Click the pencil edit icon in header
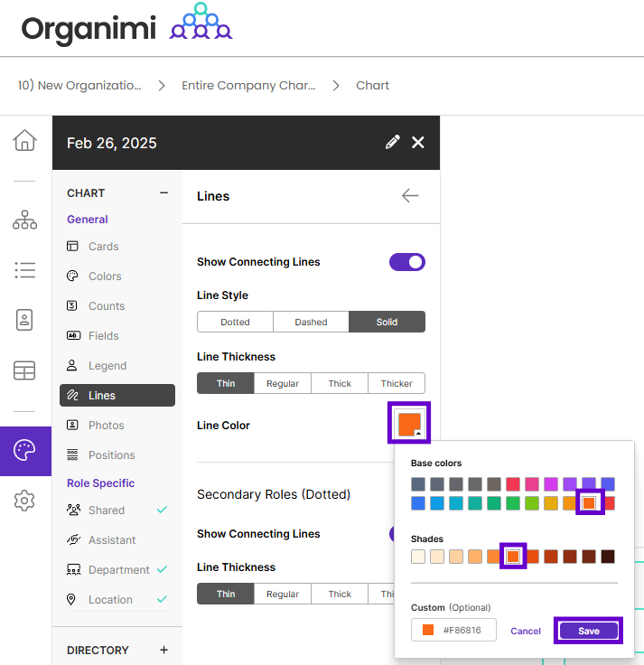 (392, 142)
